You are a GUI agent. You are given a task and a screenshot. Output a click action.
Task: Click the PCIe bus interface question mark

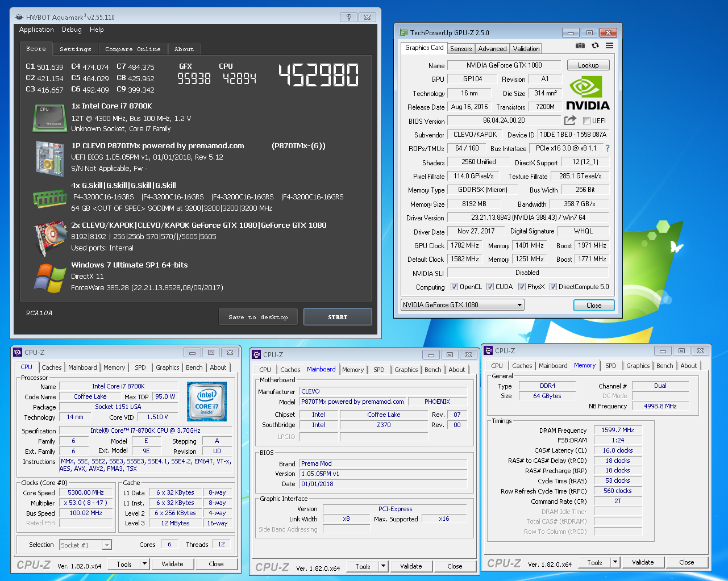pyautogui.click(x=607, y=148)
